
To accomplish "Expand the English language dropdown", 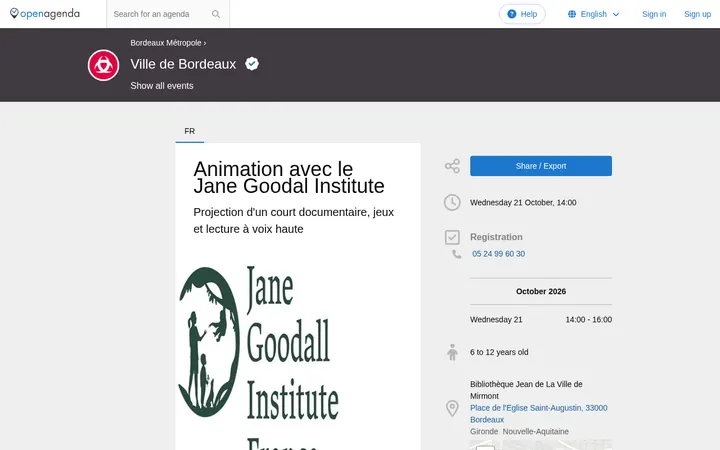I will click(x=594, y=14).
